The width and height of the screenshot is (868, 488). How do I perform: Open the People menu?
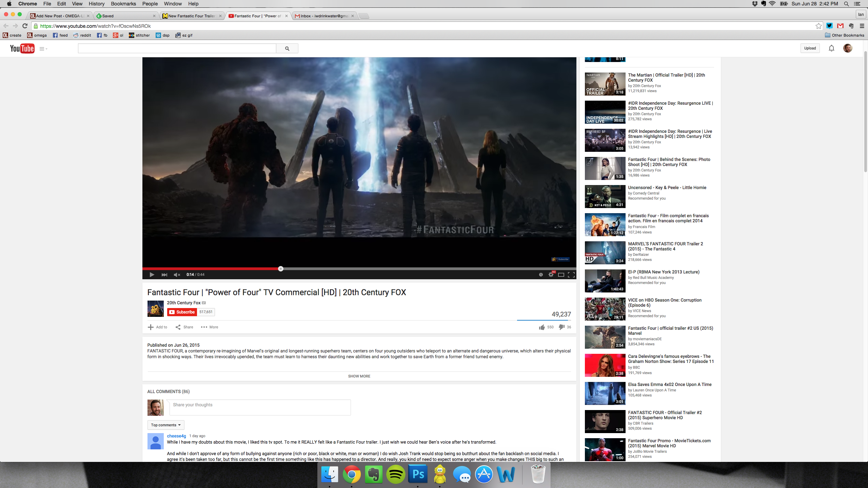150,4
